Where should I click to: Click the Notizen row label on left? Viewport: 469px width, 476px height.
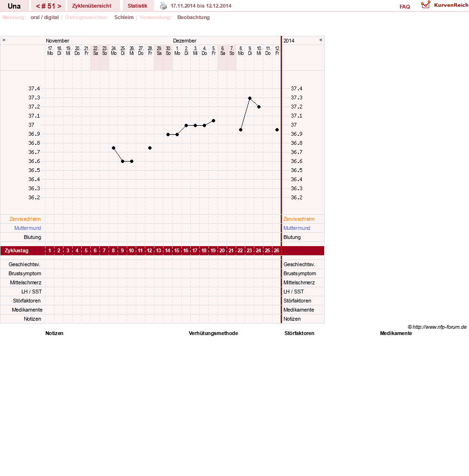pyautogui.click(x=33, y=319)
